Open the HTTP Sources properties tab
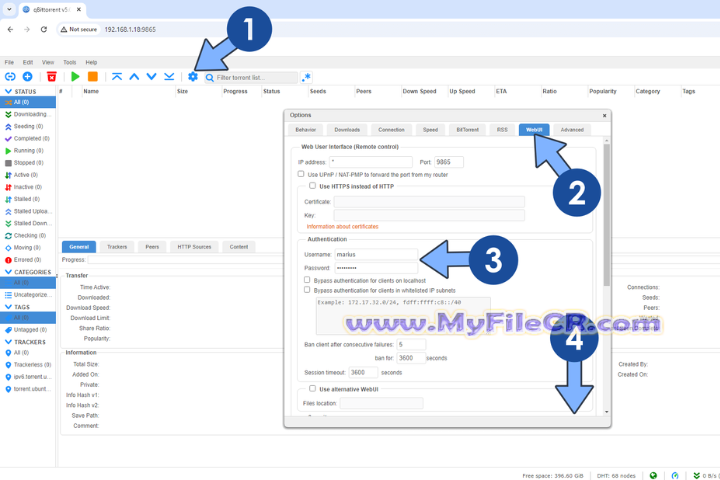This screenshot has height=480, width=720. coord(194,247)
